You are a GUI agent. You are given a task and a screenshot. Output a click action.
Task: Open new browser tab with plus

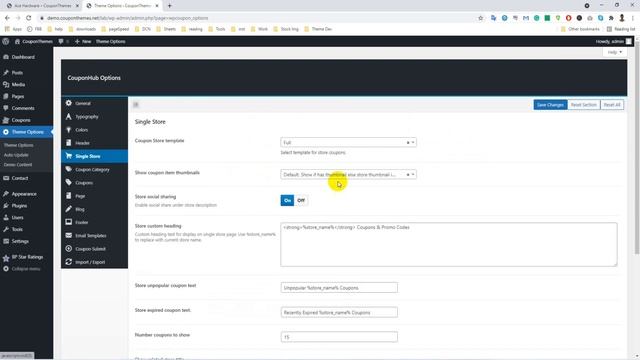tap(169, 6)
